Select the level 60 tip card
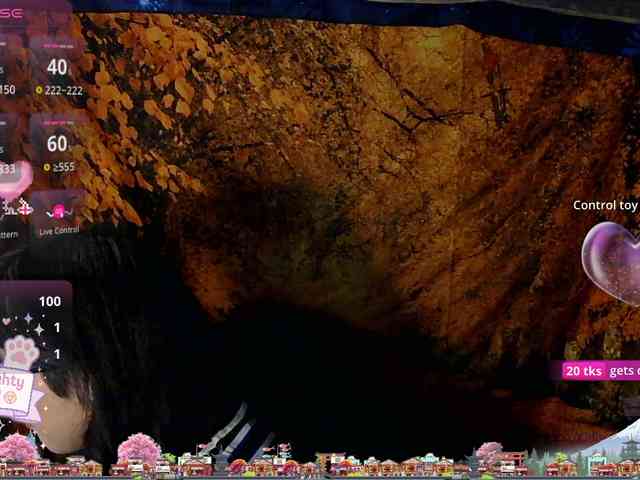This screenshot has width=640, height=480. [57, 145]
